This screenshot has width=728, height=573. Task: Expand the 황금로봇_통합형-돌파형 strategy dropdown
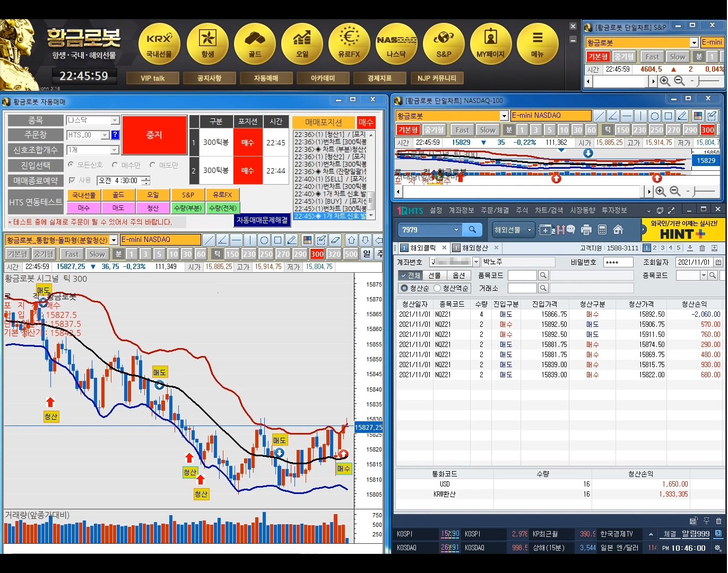click(x=113, y=240)
